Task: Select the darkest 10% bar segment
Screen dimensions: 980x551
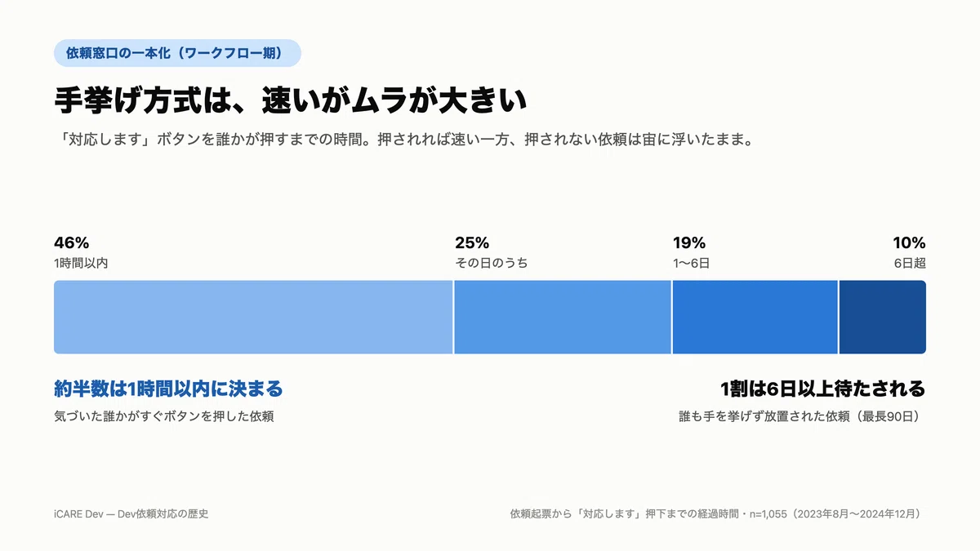Action: [883, 317]
